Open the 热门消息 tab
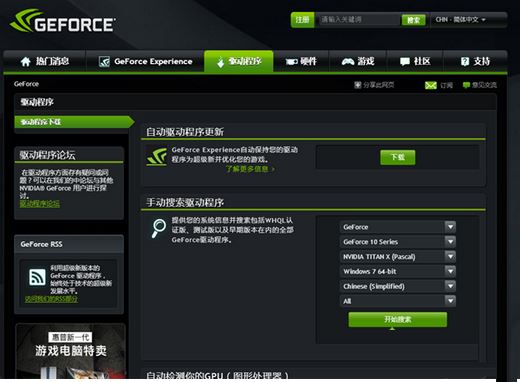The height and width of the screenshot is (382, 520). click(44, 62)
